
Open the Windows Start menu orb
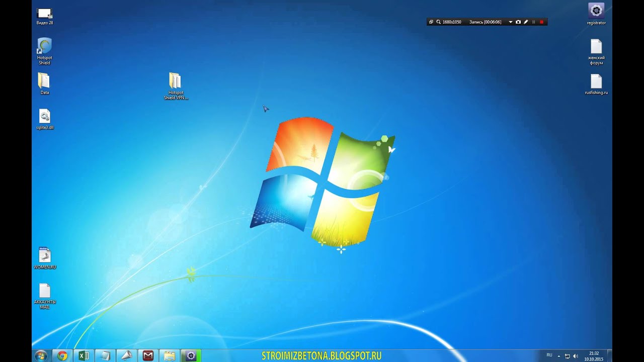41,356
